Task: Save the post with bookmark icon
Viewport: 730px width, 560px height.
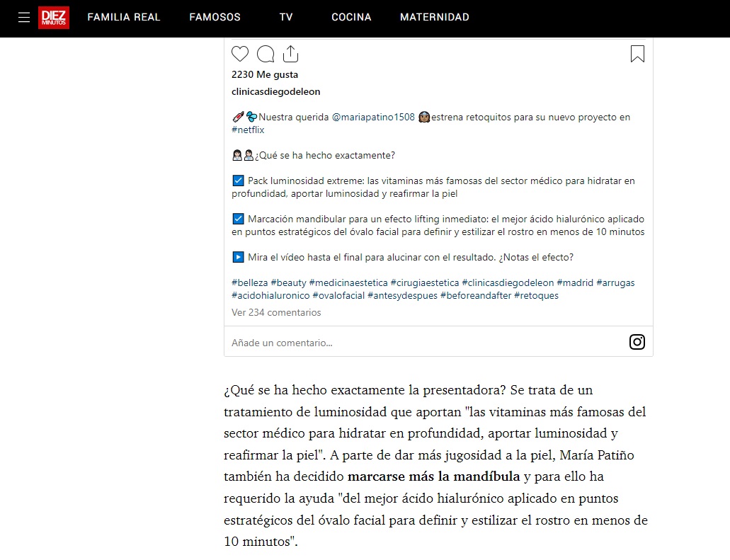Action: (x=637, y=54)
